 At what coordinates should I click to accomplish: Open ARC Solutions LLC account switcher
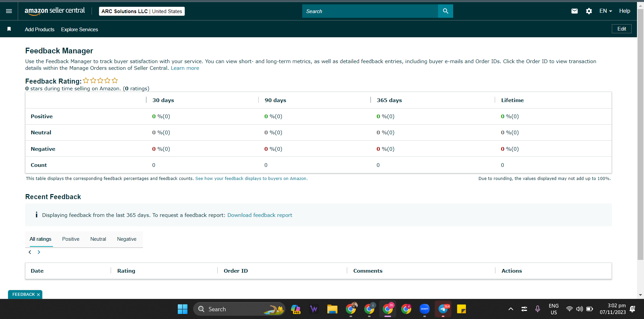[142, 11]
